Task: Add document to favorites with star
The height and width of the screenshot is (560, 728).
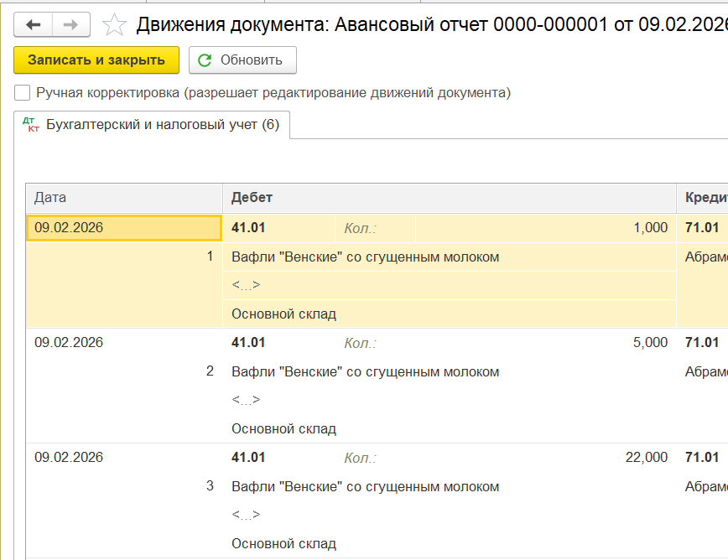Action: pyautogui.click(x=113, y=25)
